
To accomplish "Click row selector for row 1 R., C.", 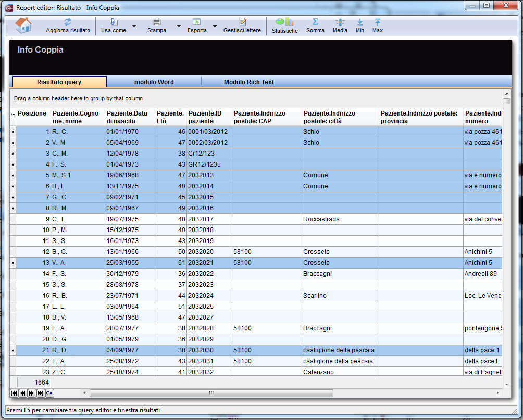I will click(x=13, y=132).
